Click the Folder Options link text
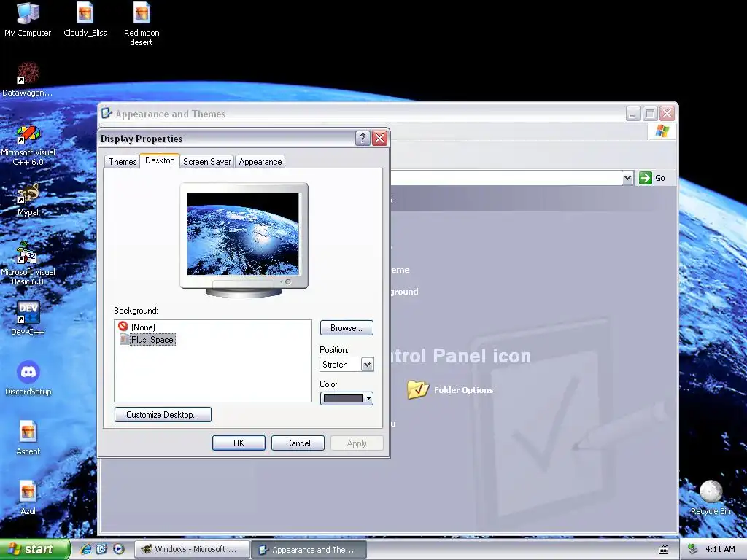Screen dimensions: 747x560 point(463,389)
